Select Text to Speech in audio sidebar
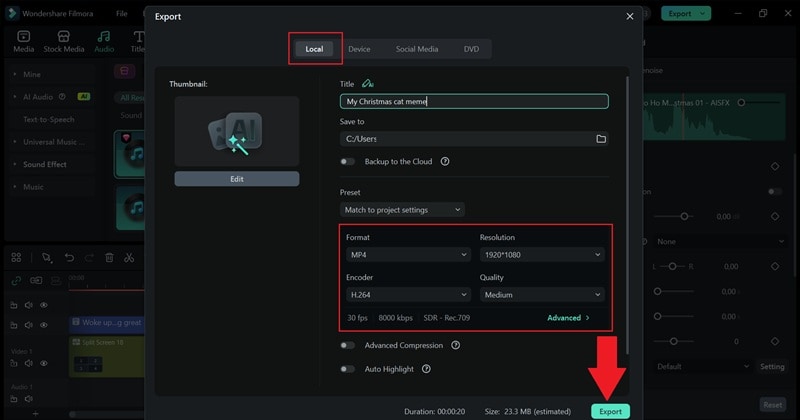Image resolution: width=800 pixels, height=420 pixels. coord(48,119)
